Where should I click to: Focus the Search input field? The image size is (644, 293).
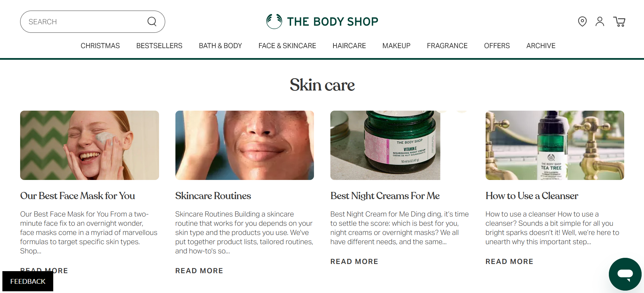pos(92,22)
